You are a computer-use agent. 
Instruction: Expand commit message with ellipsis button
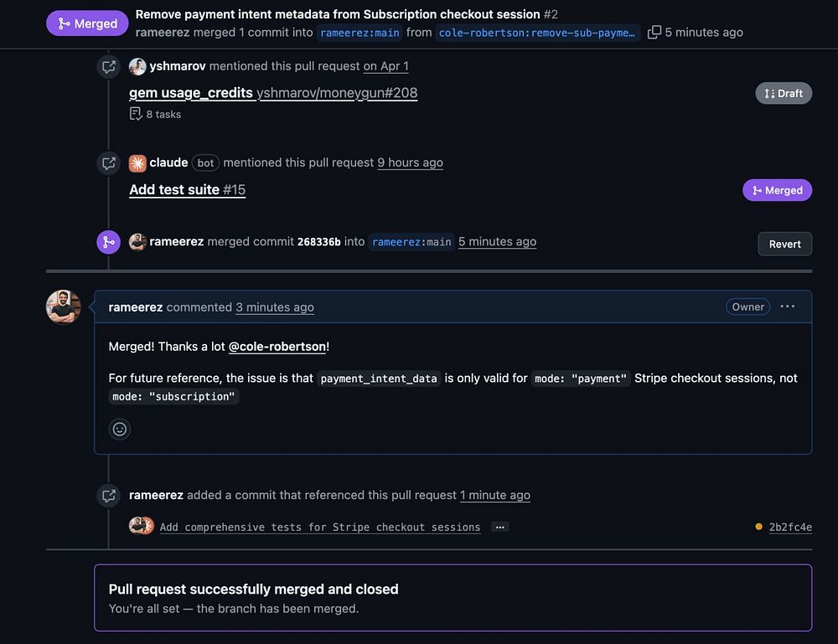pos(499,527)
